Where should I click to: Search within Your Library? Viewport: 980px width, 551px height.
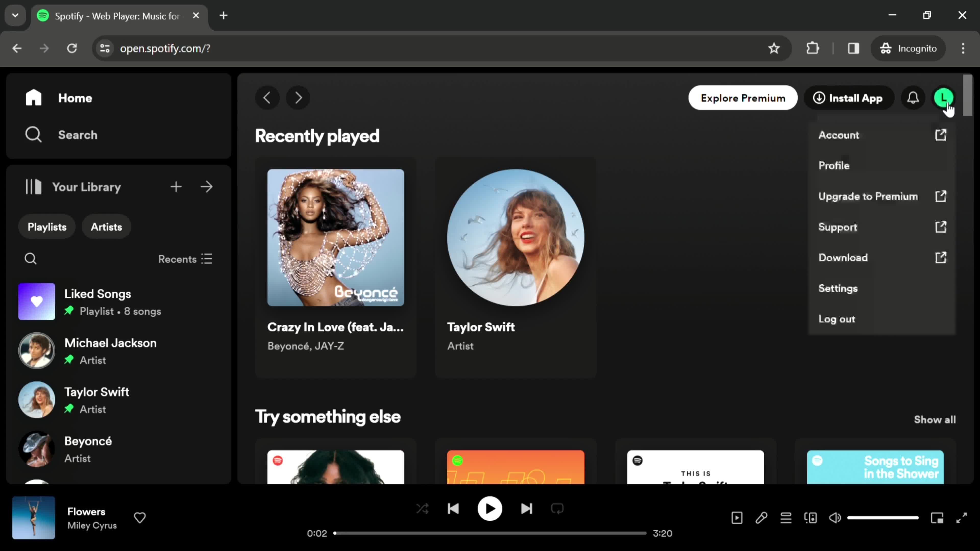30,259
